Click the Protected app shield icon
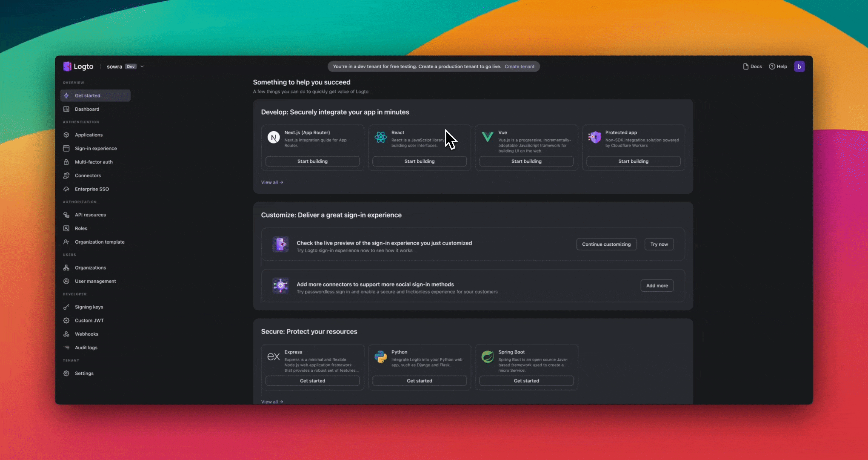The image size is (868, 460). (x=594, y=137)
